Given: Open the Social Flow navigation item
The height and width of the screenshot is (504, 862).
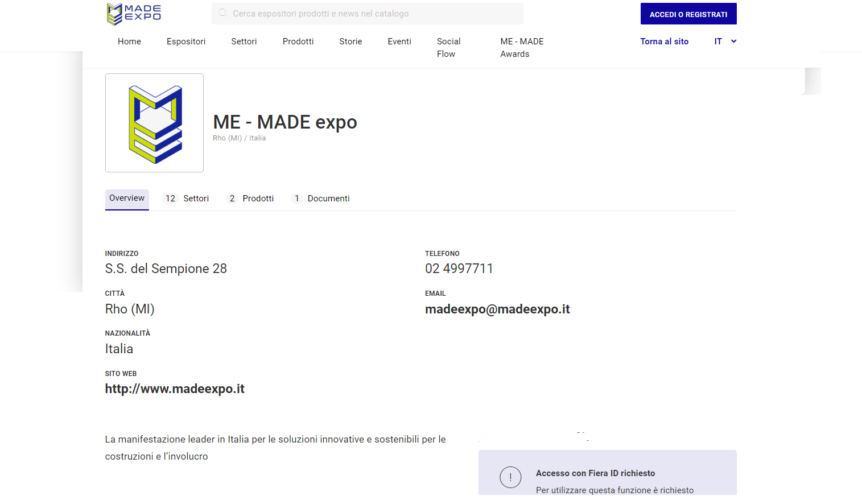Looking at the screenshot, I should click(x=449, y=48).
